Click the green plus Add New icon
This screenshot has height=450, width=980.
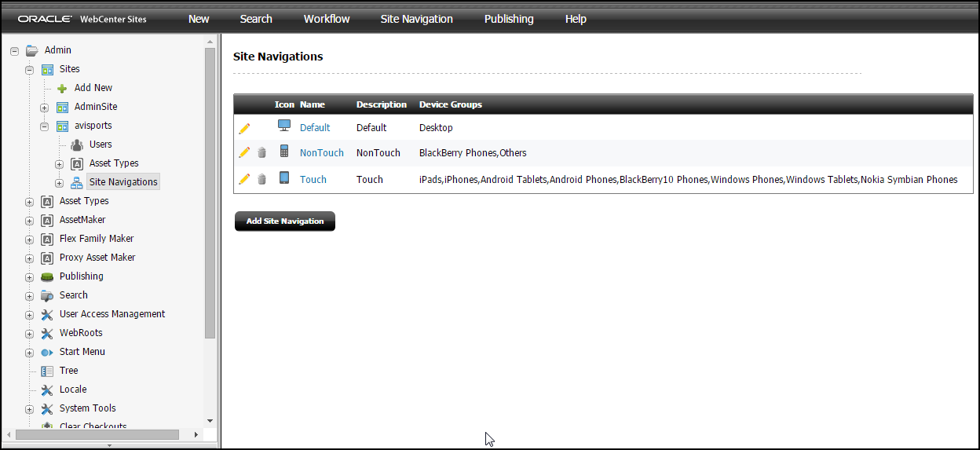(x=62, y=89)
